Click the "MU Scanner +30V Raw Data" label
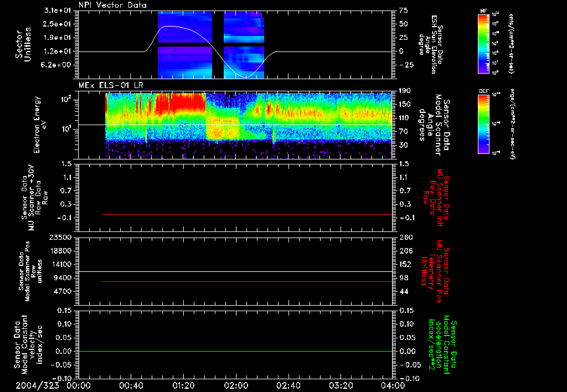This screenshot has height=392, width=567. (x=34, y=197)
